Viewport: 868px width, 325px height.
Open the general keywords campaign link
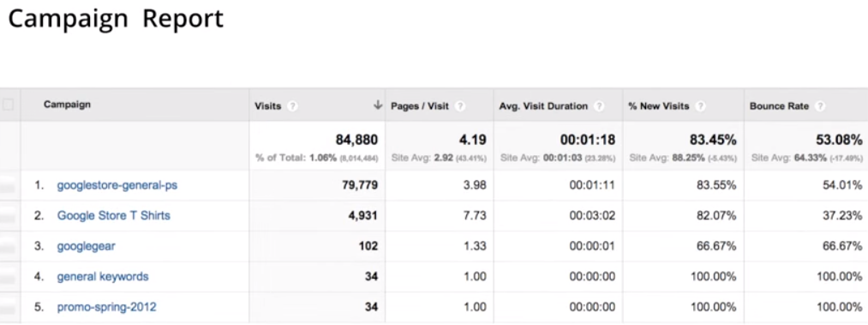103,276
